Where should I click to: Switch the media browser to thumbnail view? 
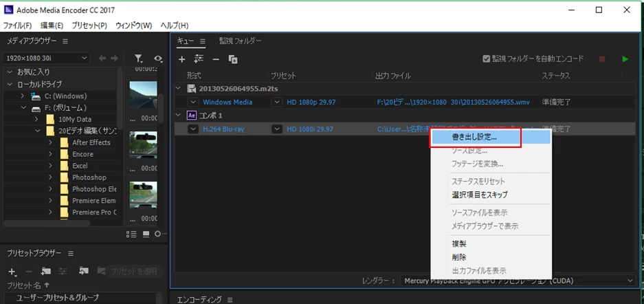[146, 234]
